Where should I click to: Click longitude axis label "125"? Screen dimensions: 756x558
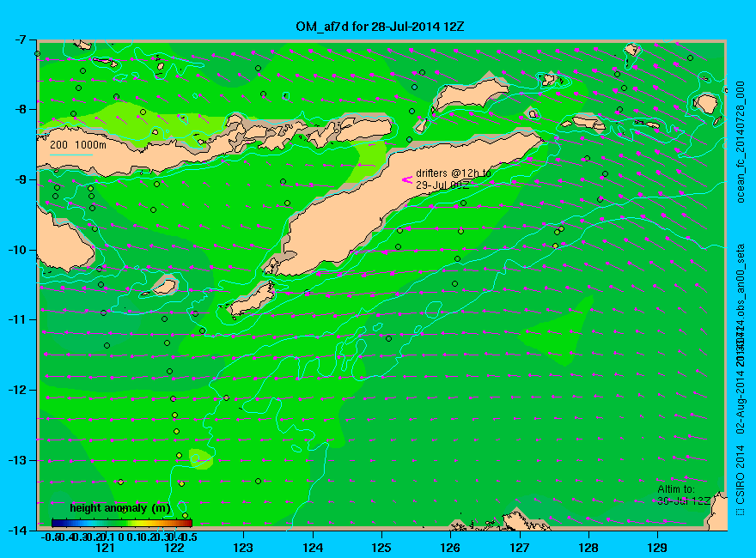(381, 548)
